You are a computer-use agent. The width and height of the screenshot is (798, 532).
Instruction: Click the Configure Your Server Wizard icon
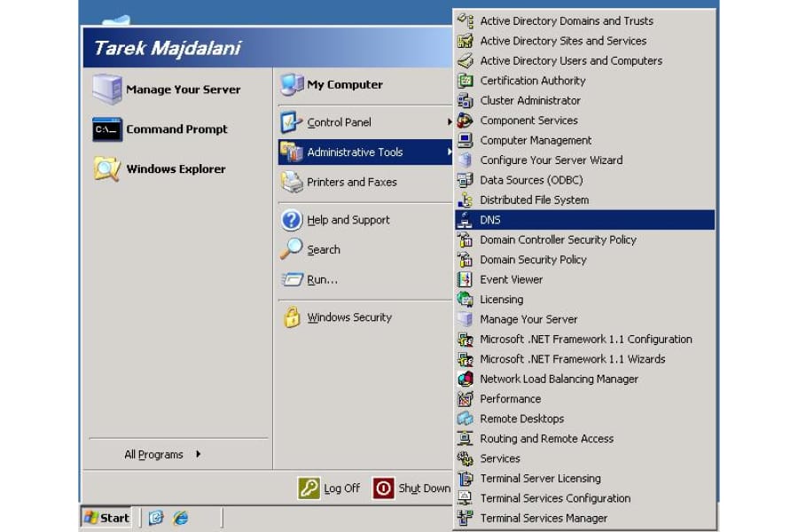click(x=465, y=160)
